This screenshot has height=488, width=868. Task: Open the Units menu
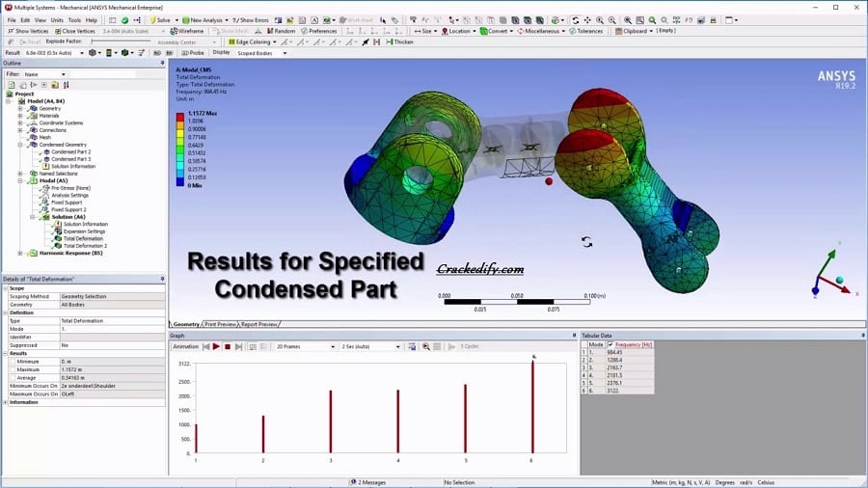pyautogui.click(x=57, y=20)
